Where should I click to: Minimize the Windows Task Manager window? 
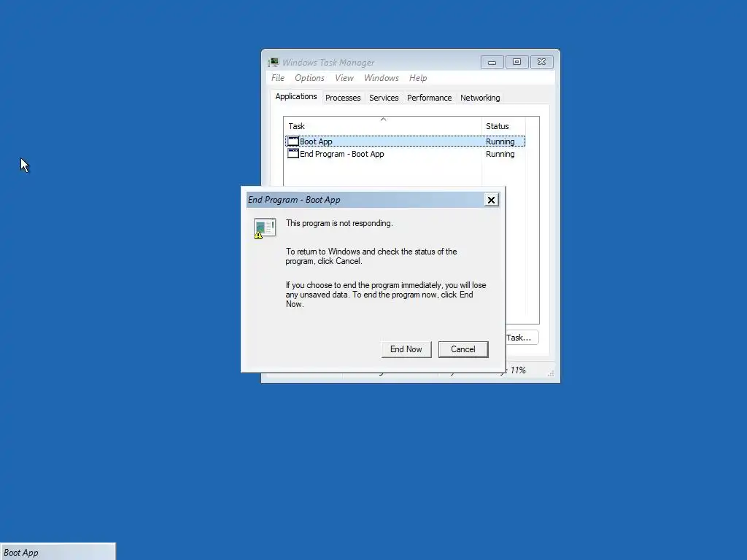(492, 62)
